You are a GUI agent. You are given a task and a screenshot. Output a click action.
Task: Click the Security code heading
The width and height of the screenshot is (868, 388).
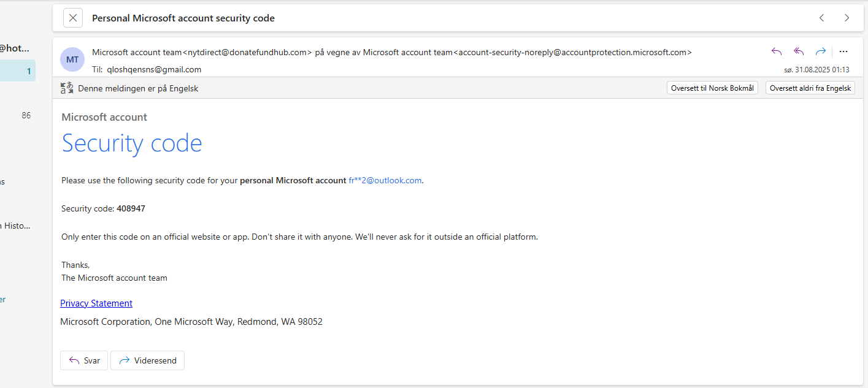132,143
